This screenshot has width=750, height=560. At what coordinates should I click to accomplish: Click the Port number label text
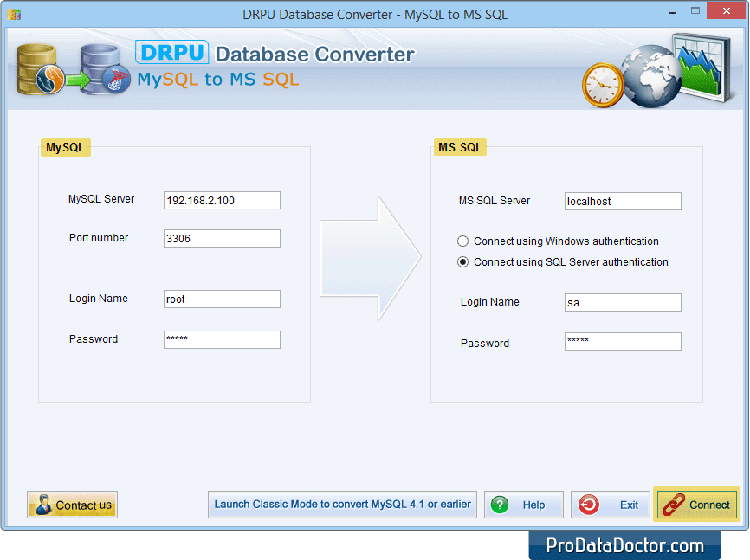pyautogui.click(x=99, y=238)
